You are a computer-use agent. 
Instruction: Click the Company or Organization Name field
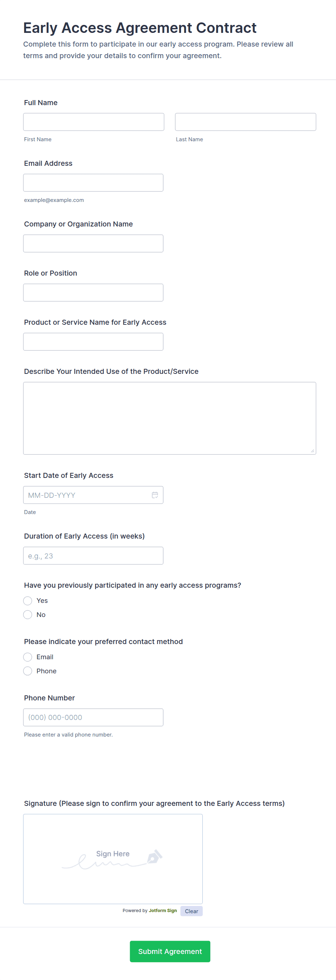click(x=93, y=243)
